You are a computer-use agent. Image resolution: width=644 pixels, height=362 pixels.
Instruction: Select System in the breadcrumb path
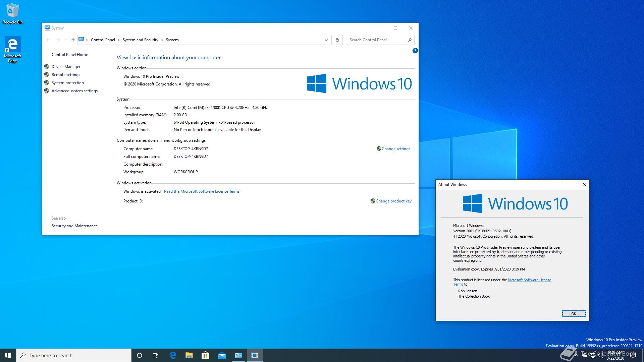172,40
